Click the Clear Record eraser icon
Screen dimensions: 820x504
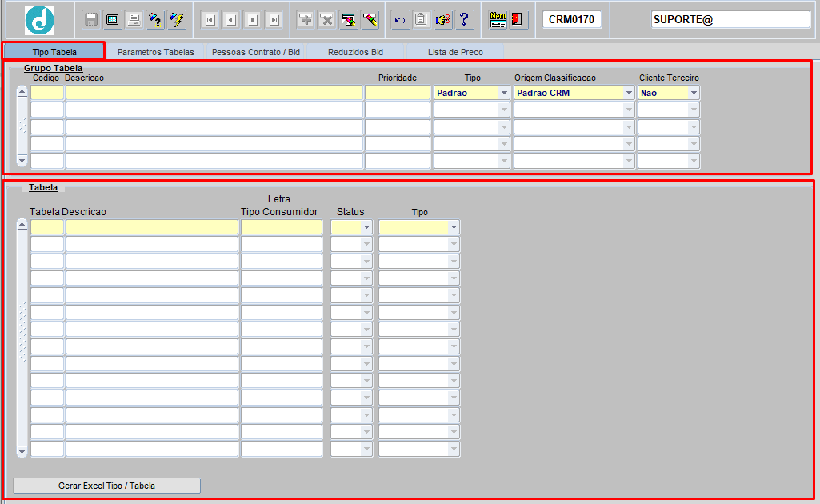click(x=370, y=20)
